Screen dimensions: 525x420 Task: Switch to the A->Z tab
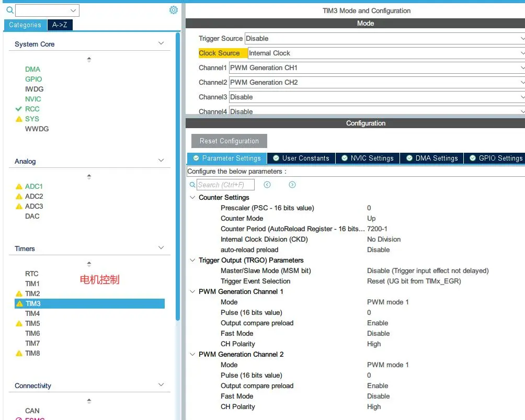pyautogui.click(x=60, y=25)
